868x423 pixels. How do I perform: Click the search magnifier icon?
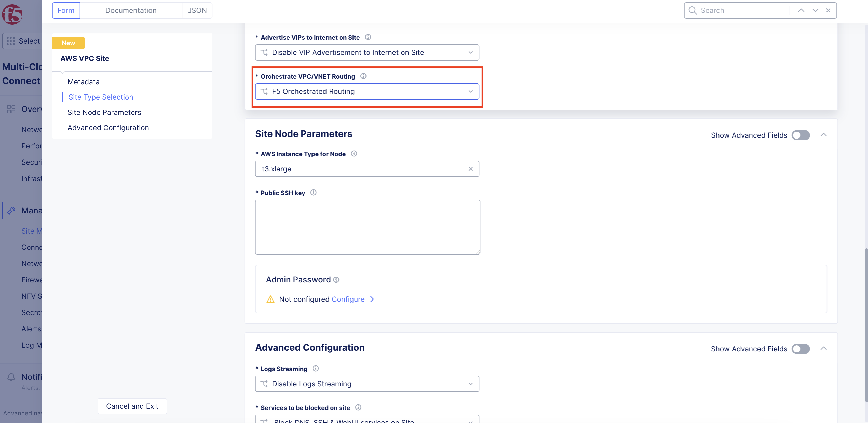point(692,10)
